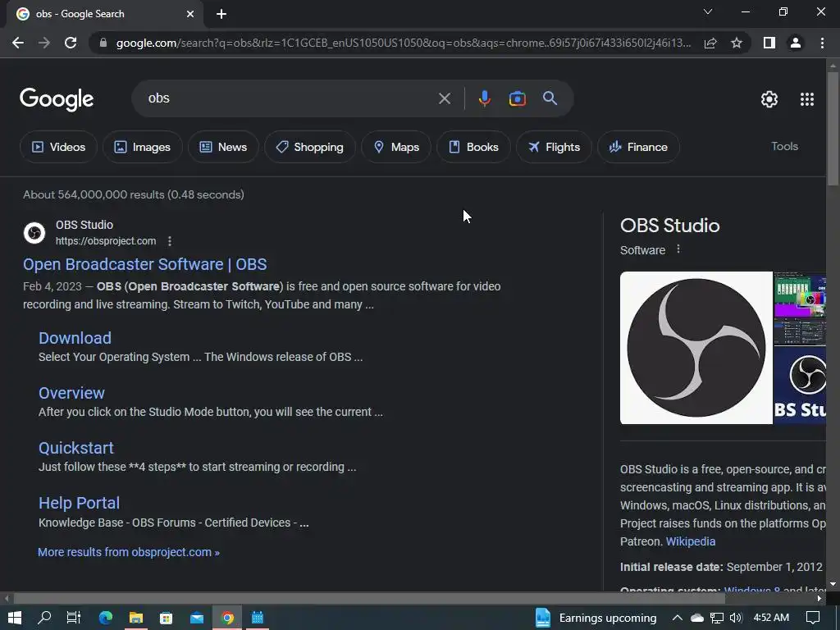Open Chrome profile menu
This screenshot has height=630, width=840.
[796, 43]
